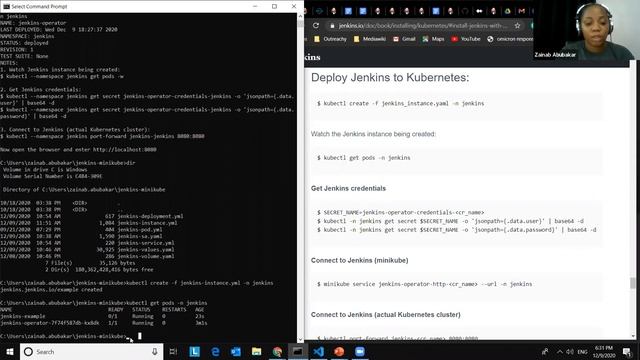
Task: Open File Explorer from the taskbar
Action: click(x=256, y=351)
